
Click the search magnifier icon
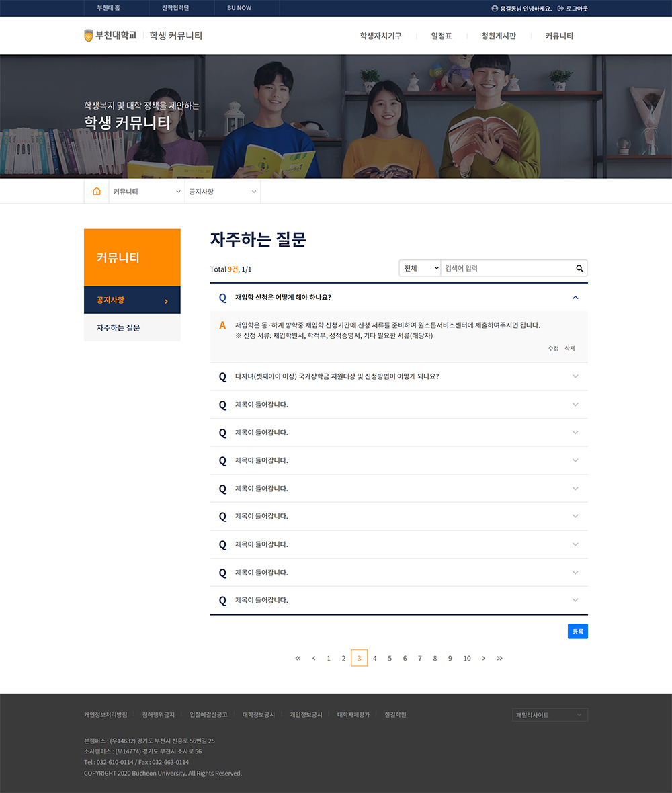click(579, 269)
